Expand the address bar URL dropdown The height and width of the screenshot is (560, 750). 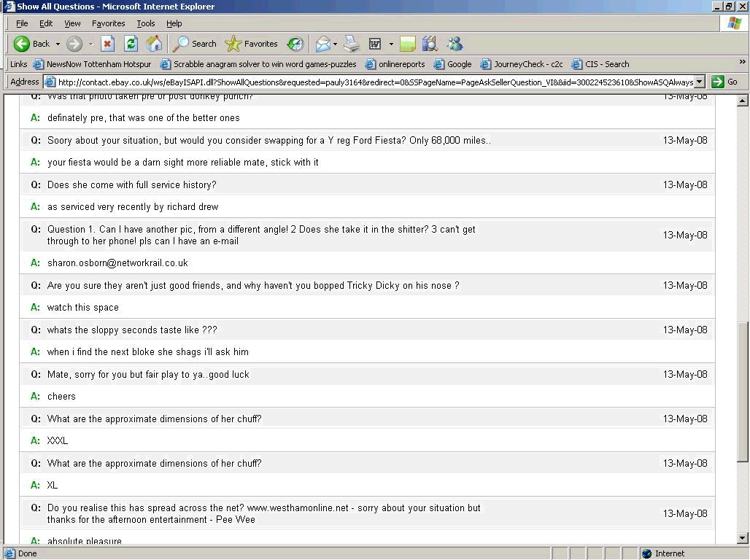[700, 82]
